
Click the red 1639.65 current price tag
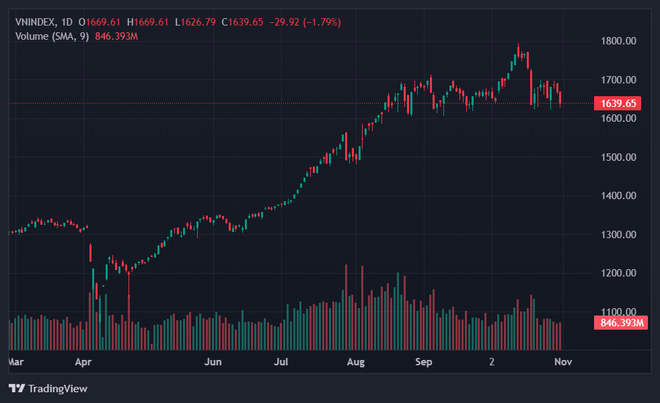click(616, 103)
